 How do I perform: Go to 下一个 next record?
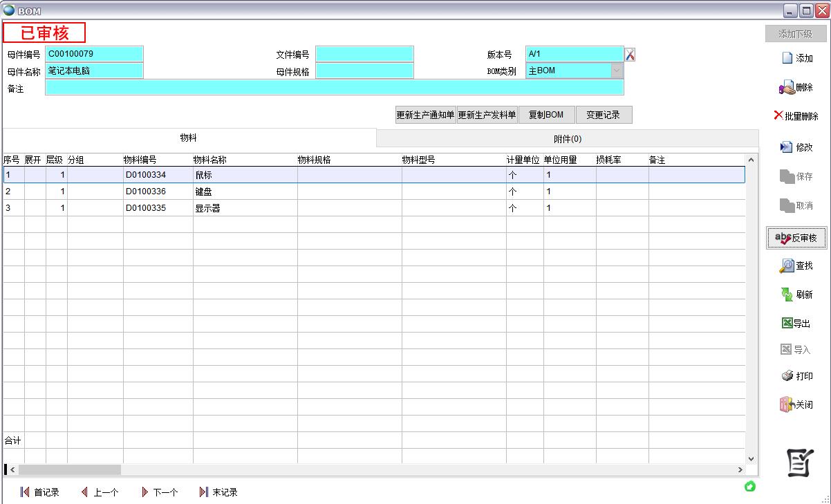pos(159,492)
